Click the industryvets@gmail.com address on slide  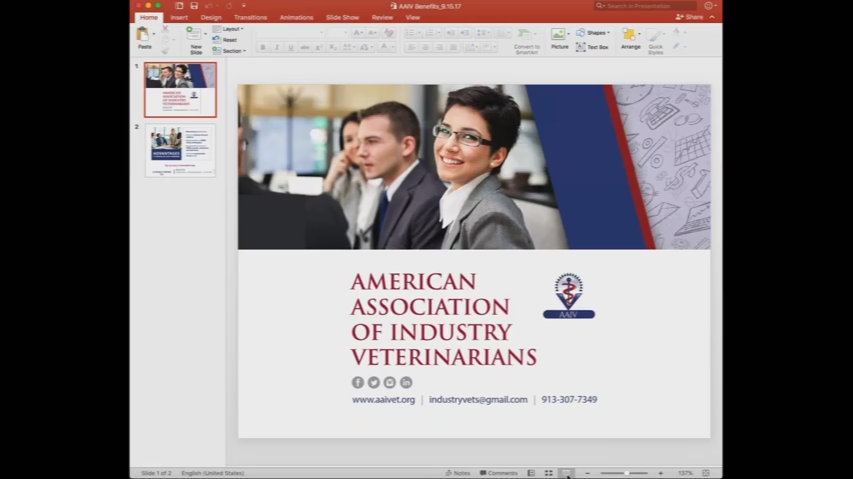pyautogui.click(x=478, y=400)
